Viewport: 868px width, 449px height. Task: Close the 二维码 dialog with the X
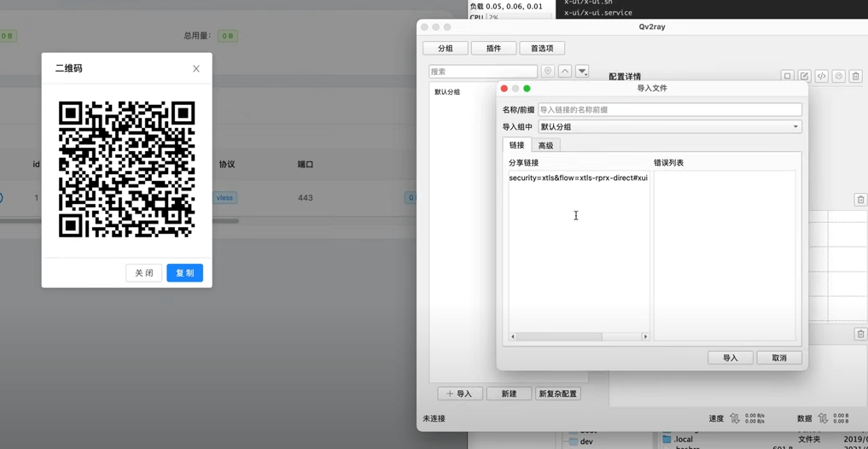click(196, 68)
